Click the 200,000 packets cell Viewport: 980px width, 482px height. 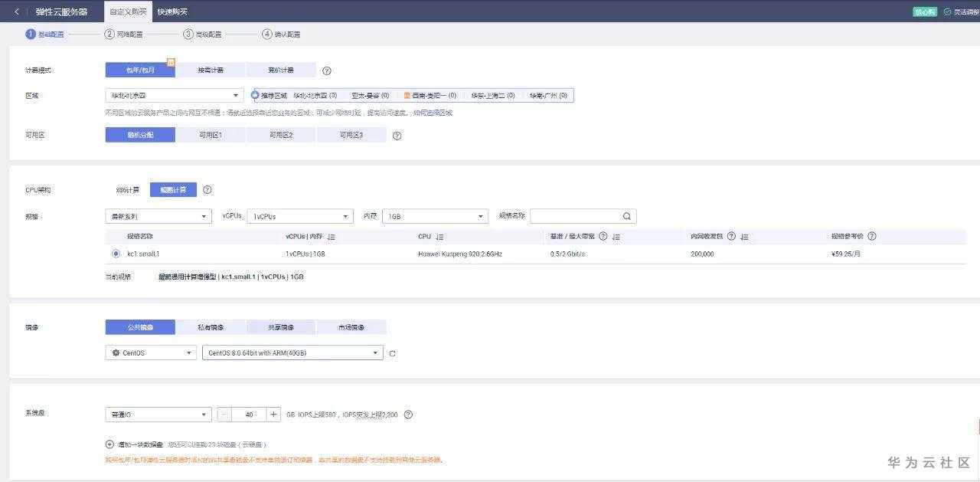702,254
